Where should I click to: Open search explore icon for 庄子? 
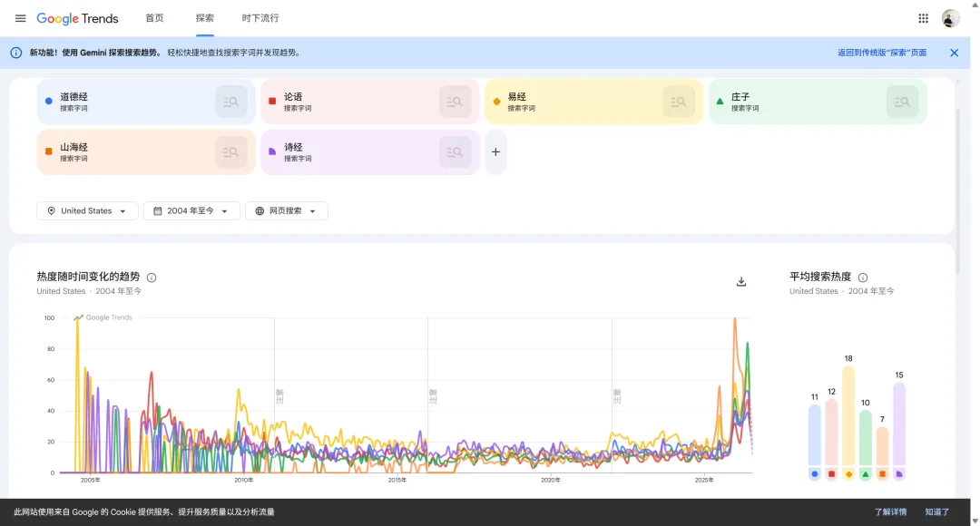[903, 102]
